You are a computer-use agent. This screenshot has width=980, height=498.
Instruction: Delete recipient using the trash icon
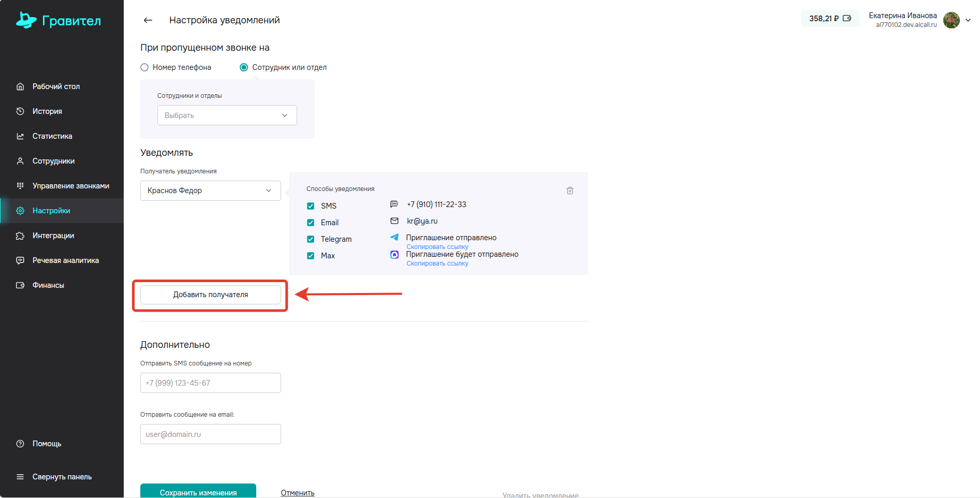[x=569, y=191]
